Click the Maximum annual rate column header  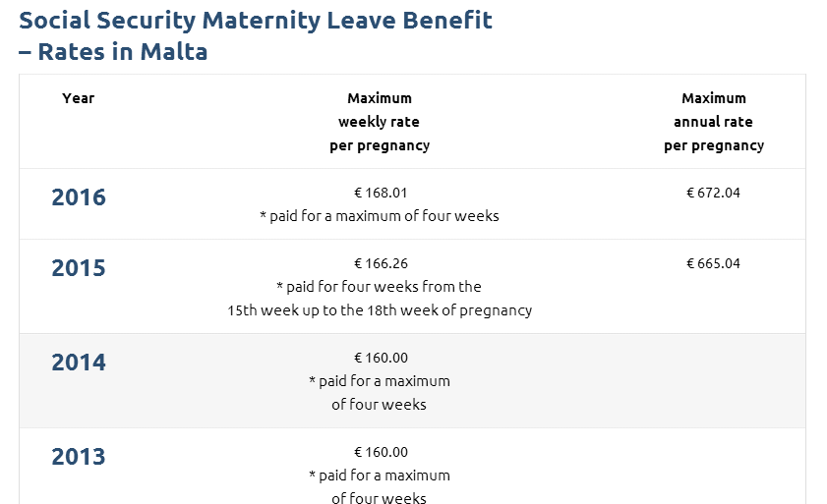click(714, 122)
